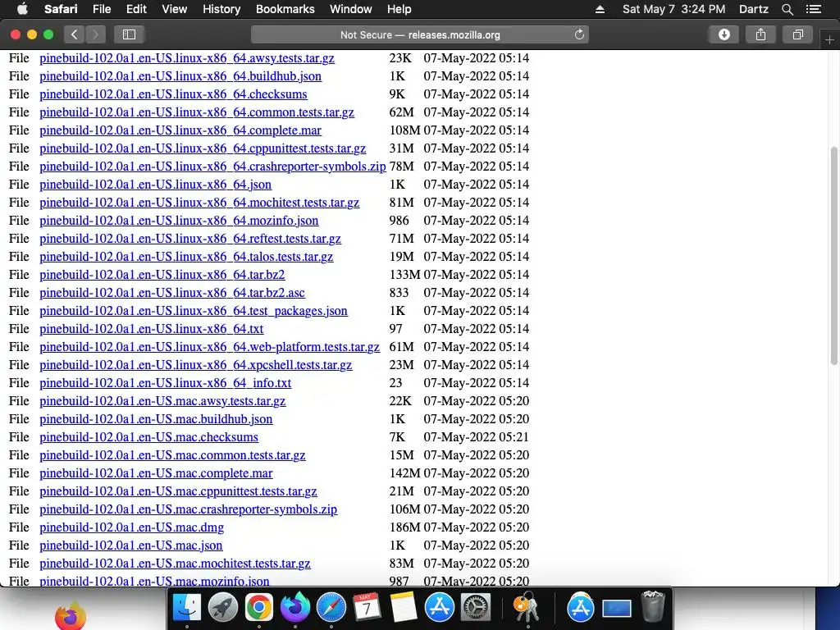Open Firefox Nightly from the Dock
This screenshot has height=630, width=840.
295,608
